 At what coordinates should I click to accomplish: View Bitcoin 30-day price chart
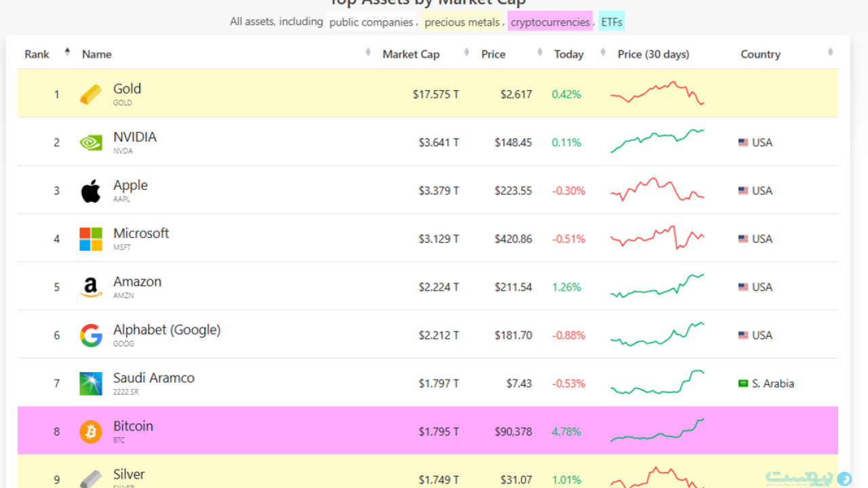657,430
